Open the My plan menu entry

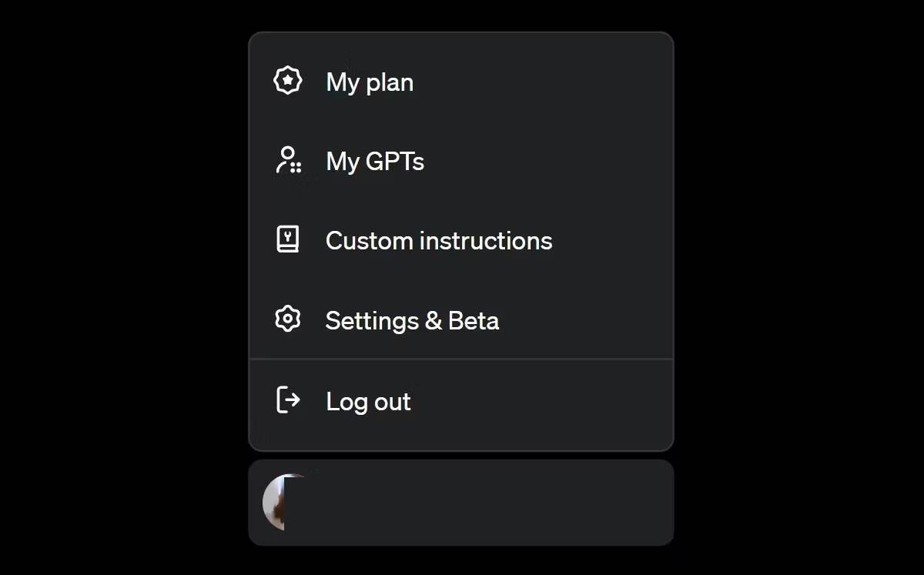pos(460,82)
